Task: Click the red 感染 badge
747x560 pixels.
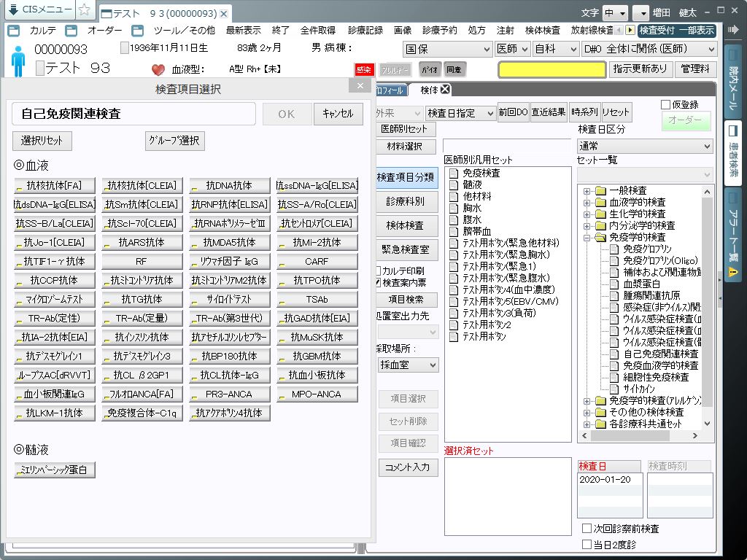Action: [x=364, y=69]
